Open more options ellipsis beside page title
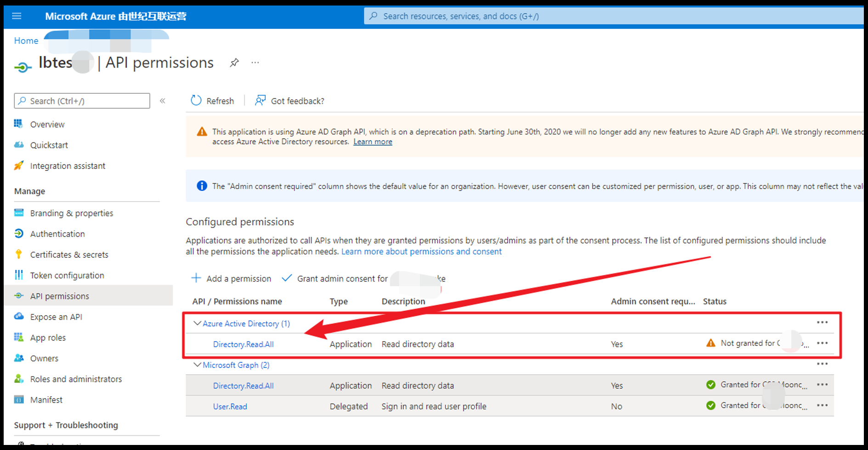 [255, 62]
